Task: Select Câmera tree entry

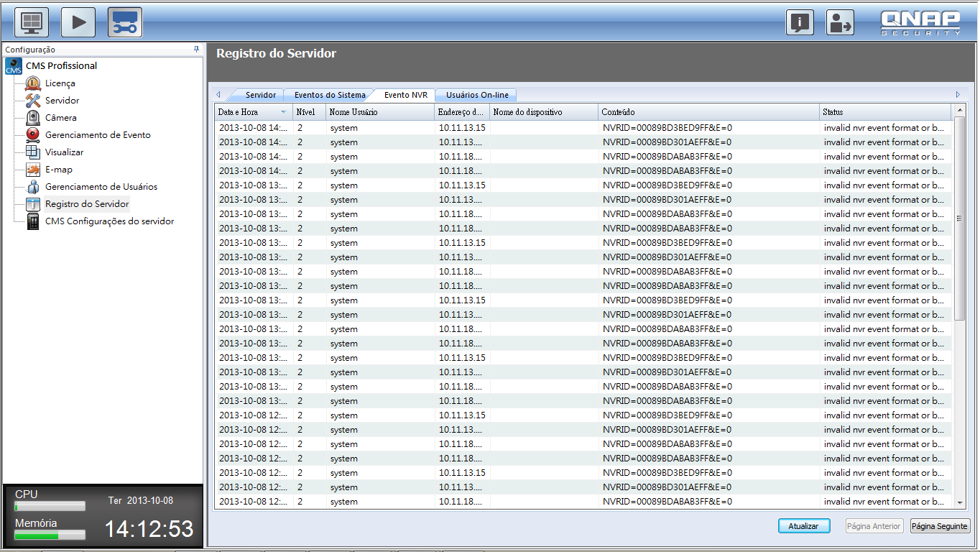Action: [x=61, y=118]
